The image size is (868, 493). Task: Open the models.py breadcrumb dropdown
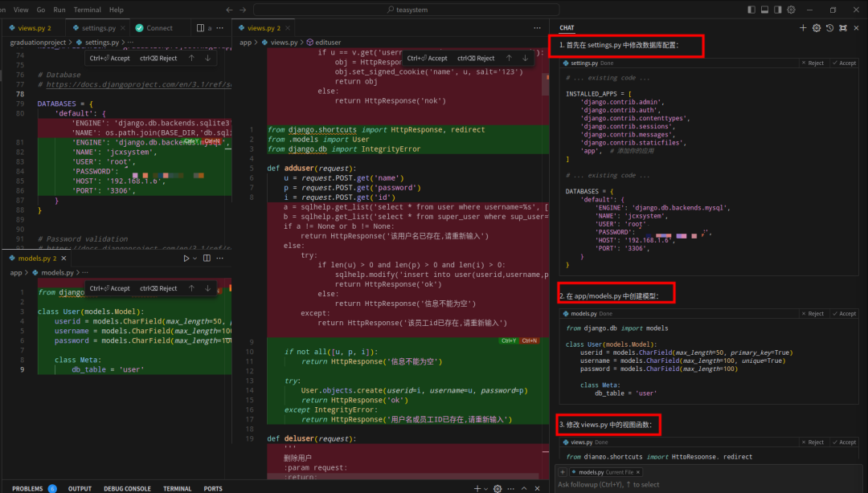click(x=57, y=273)
